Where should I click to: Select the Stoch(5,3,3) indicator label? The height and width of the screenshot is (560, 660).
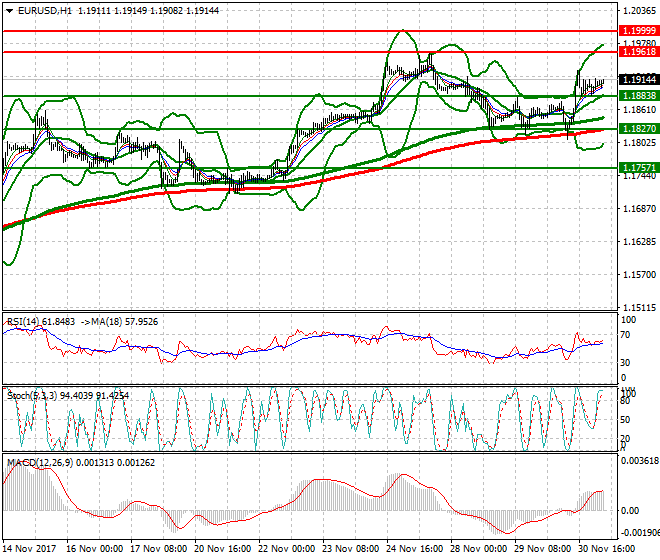(x=32, y=395)
